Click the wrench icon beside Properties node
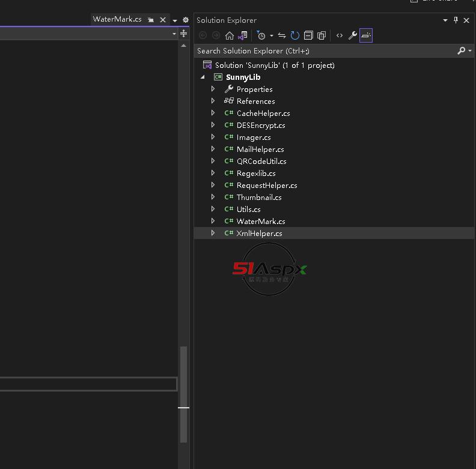 tap(228, 89)
